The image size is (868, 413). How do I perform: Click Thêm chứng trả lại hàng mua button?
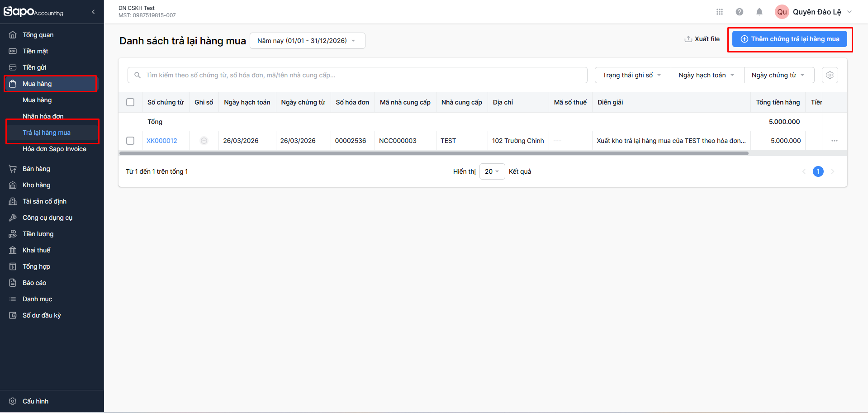790,39
